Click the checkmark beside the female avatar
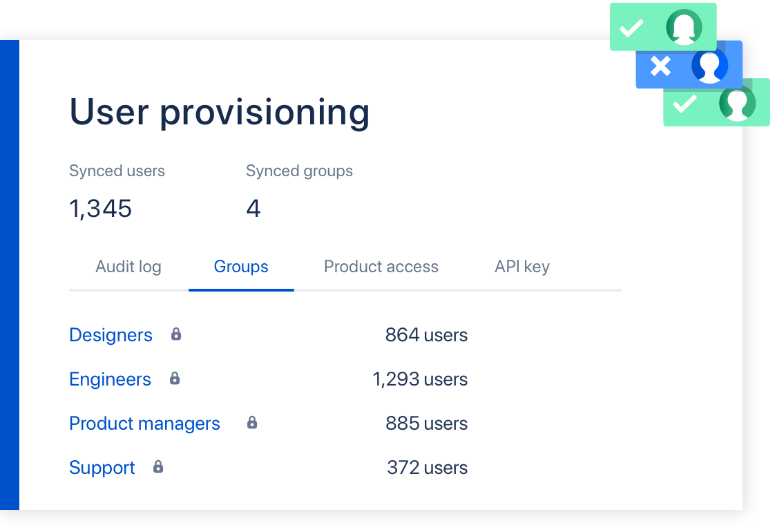Viewport: 775px width, 532px height. [x=631, y=28]
